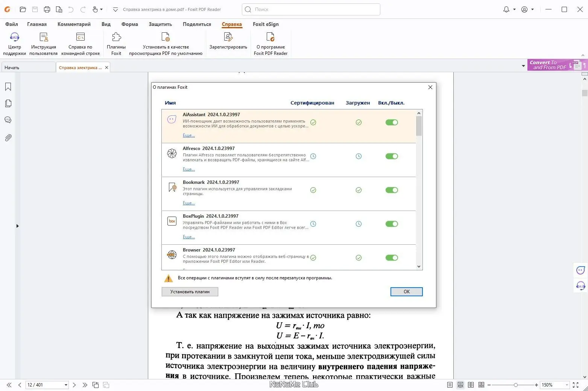Viewport: 588px width, 391px height.
Task: Disable the Alfresco plugin toggle
Action: (392, 156)
